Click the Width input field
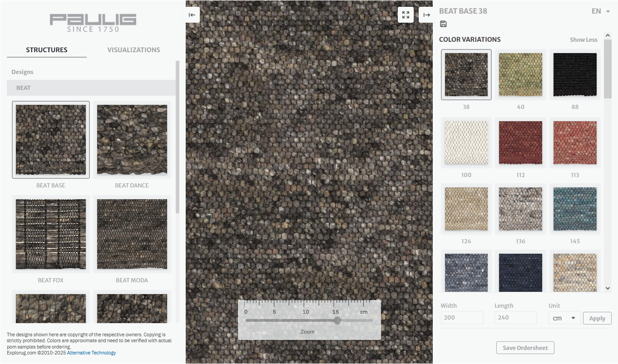 (x=462, y=318)
